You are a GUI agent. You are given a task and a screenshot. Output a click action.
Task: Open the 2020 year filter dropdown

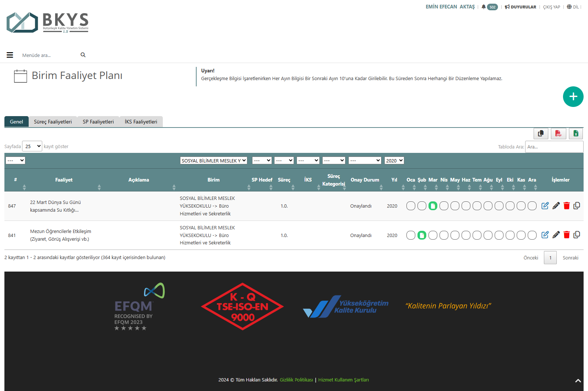click(394, 161)
